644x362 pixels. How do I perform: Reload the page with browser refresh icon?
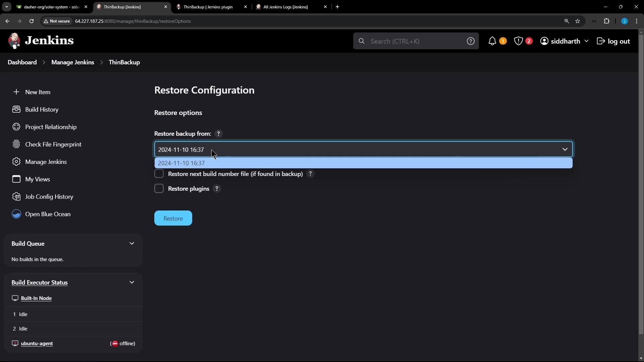(32, 21)
